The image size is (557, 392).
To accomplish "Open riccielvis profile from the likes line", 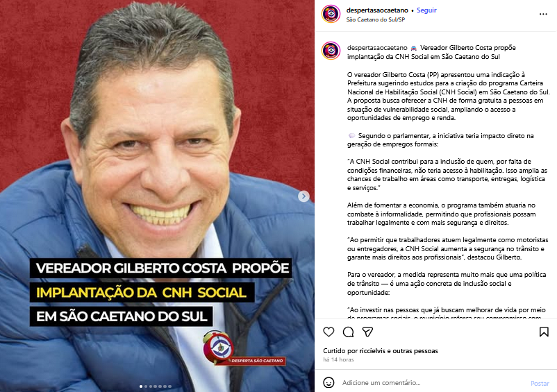I will [372, 351].
